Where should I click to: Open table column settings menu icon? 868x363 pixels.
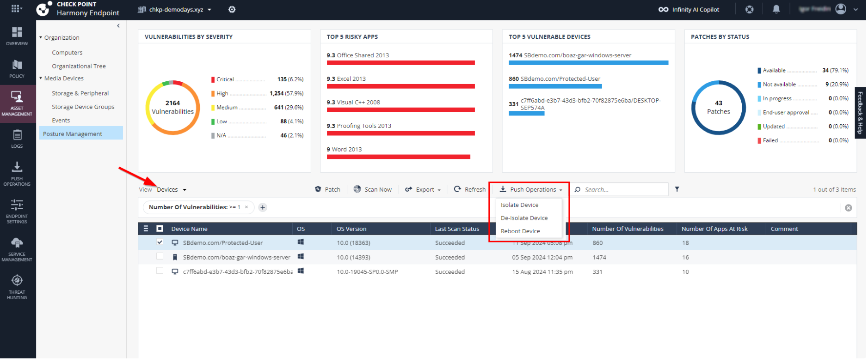point(146,229)
